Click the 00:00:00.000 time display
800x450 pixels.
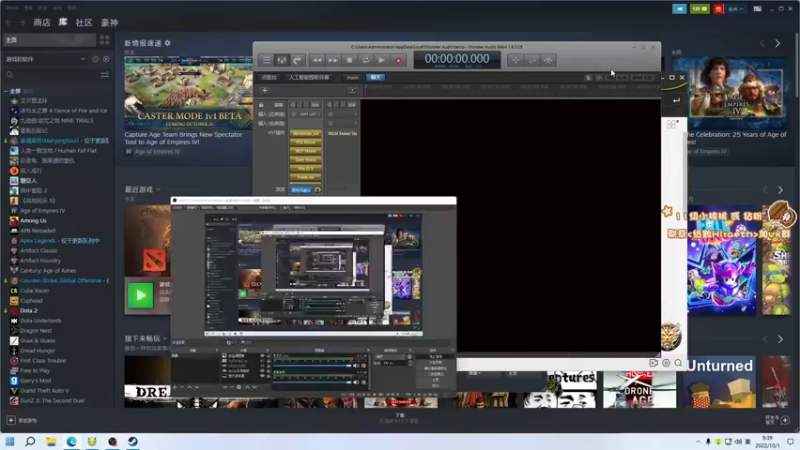pyautogui.click(x=457, y=59)
